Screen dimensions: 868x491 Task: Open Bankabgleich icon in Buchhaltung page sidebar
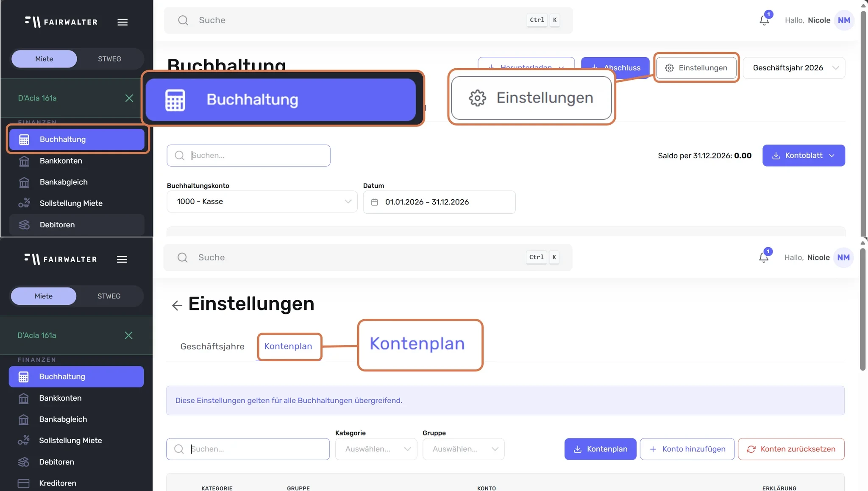click(x=24, y=182)
